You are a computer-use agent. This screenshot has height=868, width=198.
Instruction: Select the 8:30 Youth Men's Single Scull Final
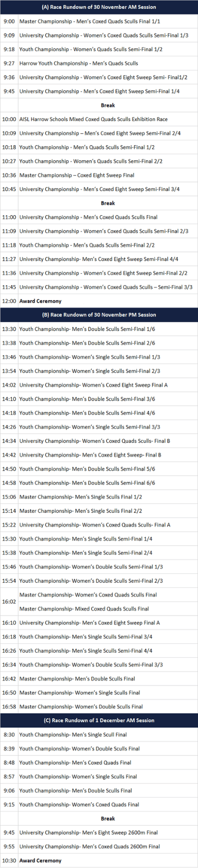(x=99, y=735)
